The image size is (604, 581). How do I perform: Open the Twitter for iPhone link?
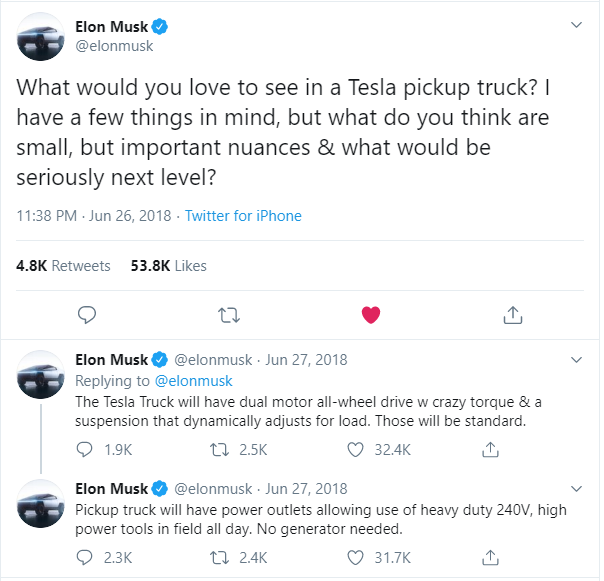pos(243,216)
